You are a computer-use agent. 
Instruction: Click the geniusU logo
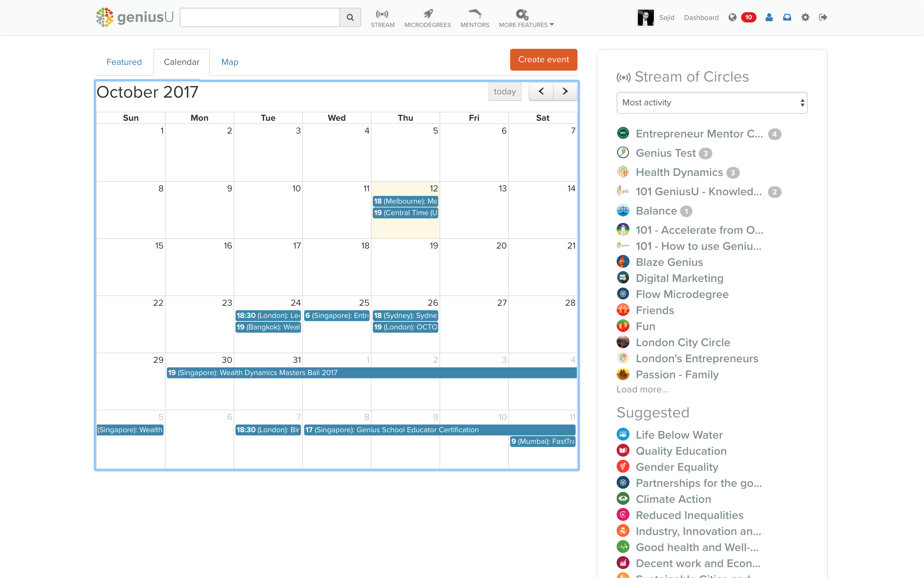click(134, 17)
